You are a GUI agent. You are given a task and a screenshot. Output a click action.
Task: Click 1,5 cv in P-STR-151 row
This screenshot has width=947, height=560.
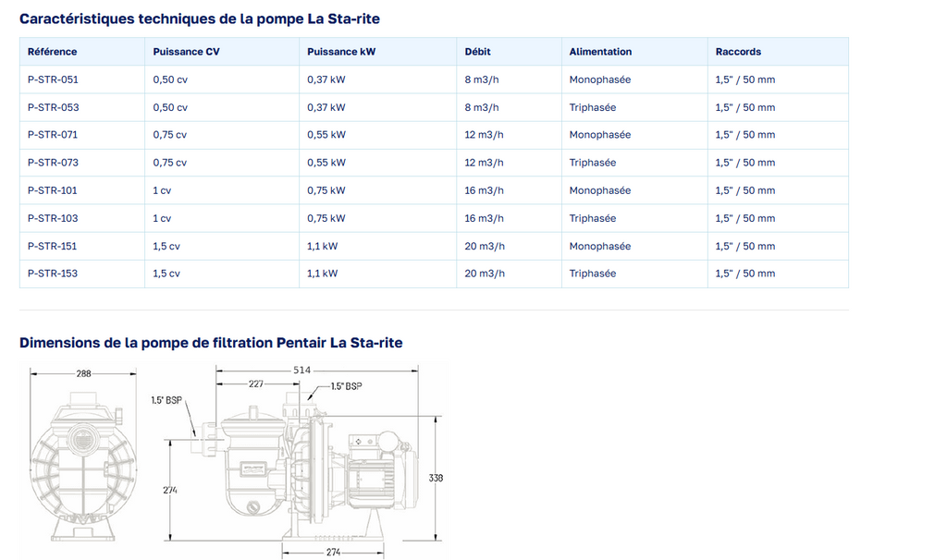[166, 246]
